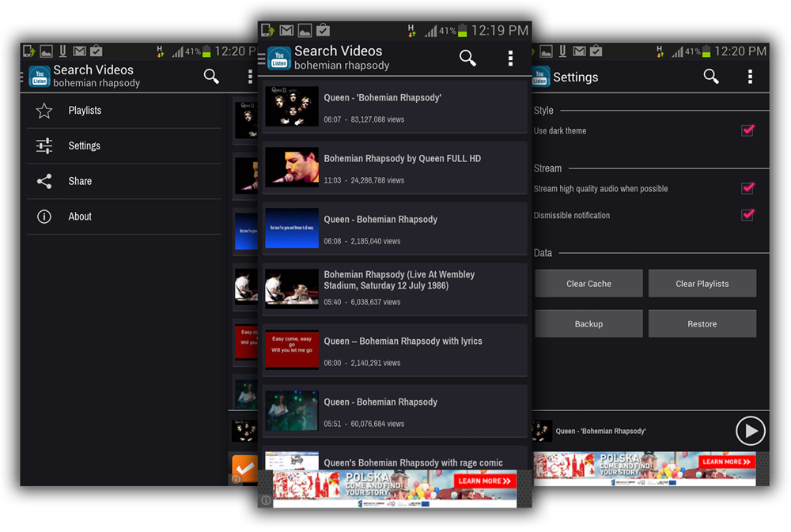Viewport: 791px width, 532px height.
Task: Select Share in the drawer menu
Action: click(x=124, y=181)
